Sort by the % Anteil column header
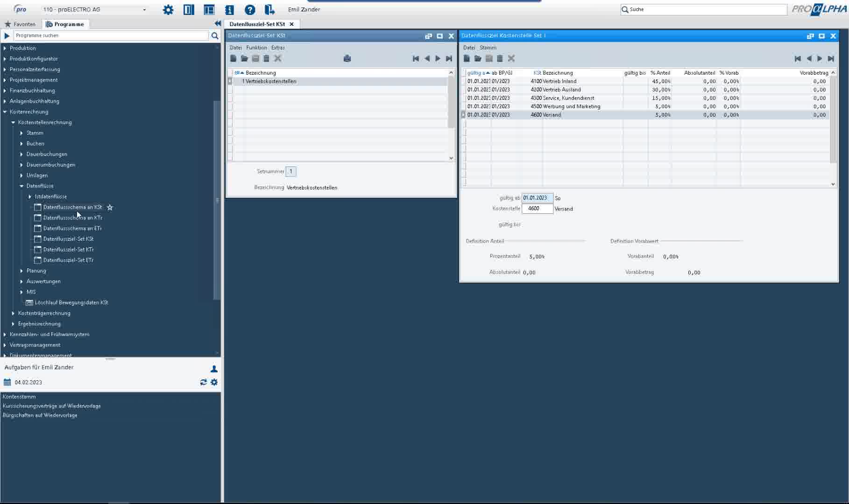849x504 pixels. pos(660,73)
